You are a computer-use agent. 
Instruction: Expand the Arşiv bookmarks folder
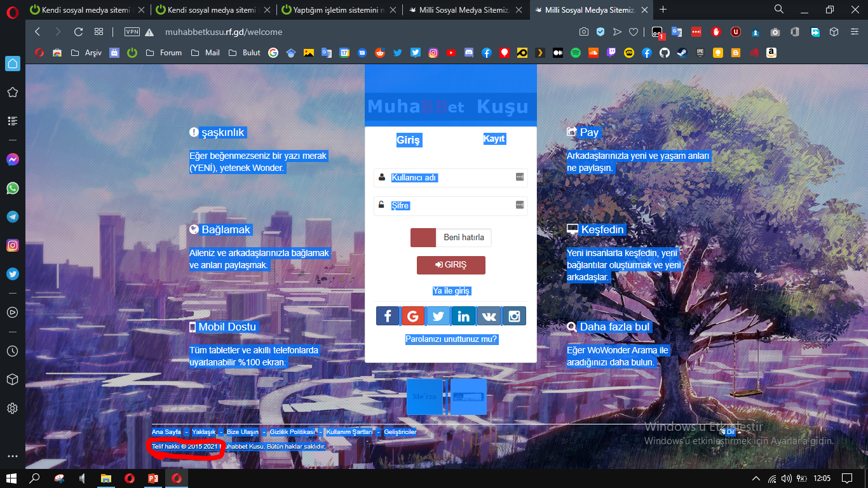[86, 53]
